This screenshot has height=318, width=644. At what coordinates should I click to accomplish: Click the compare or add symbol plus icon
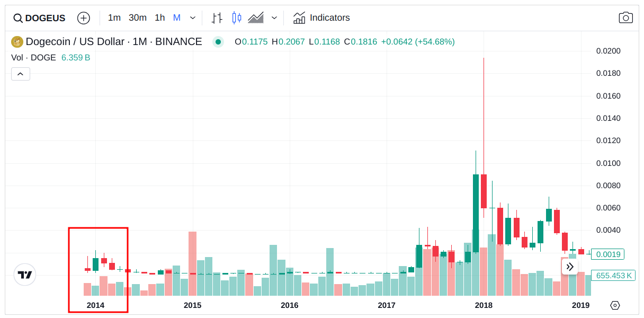(x=84, y=18)
